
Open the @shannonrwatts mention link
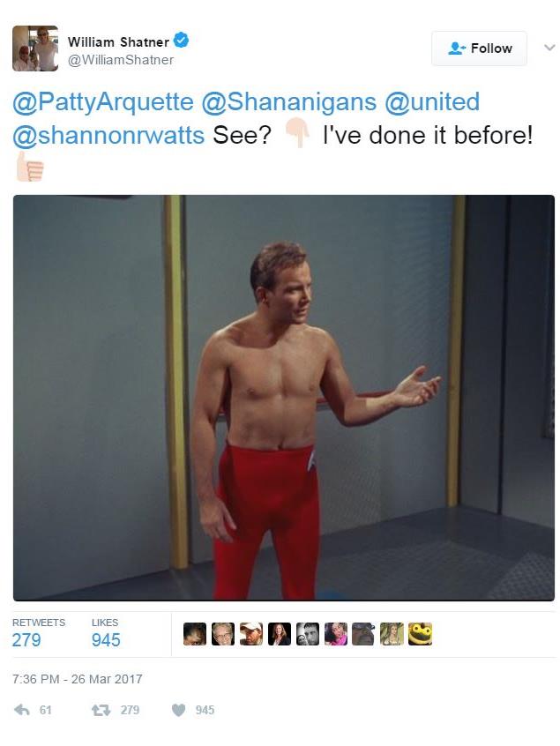108,135
